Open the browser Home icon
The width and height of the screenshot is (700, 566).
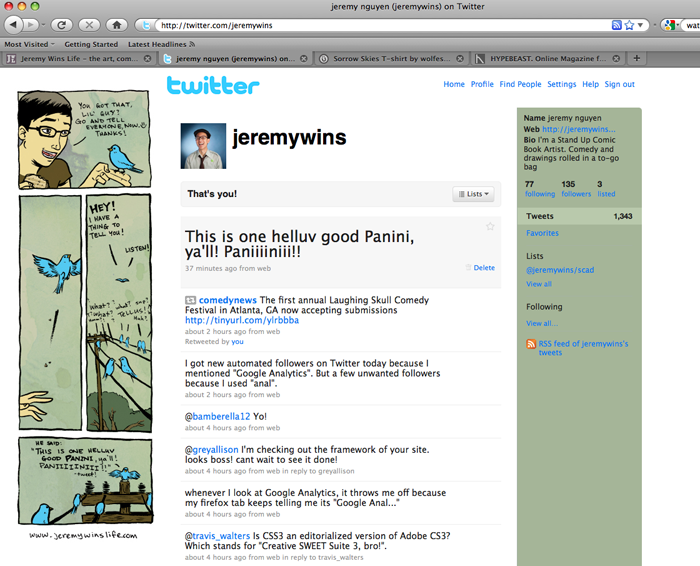click(x=117, y=25)
